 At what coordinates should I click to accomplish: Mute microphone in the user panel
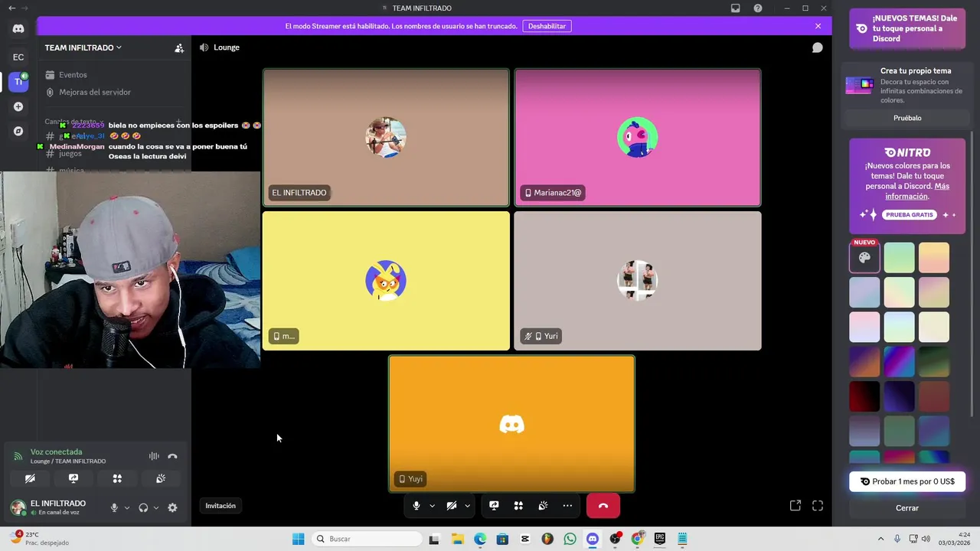[x=114, y=507]
